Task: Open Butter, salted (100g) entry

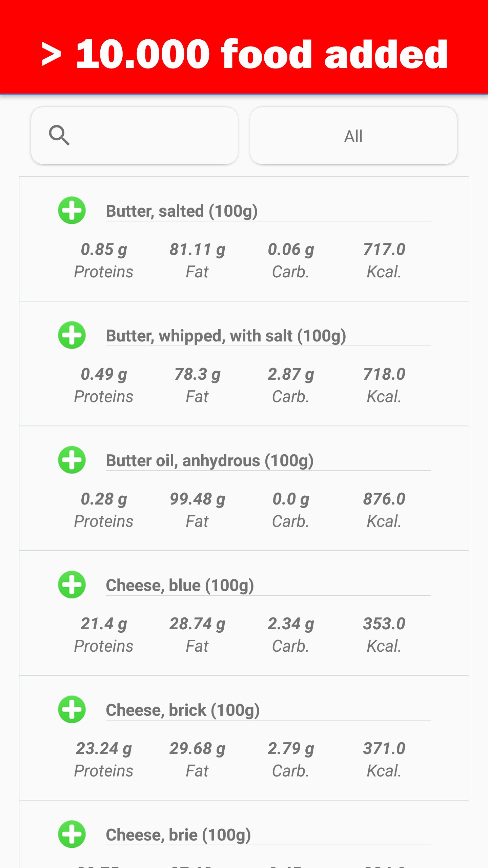Action: point(182,211)
